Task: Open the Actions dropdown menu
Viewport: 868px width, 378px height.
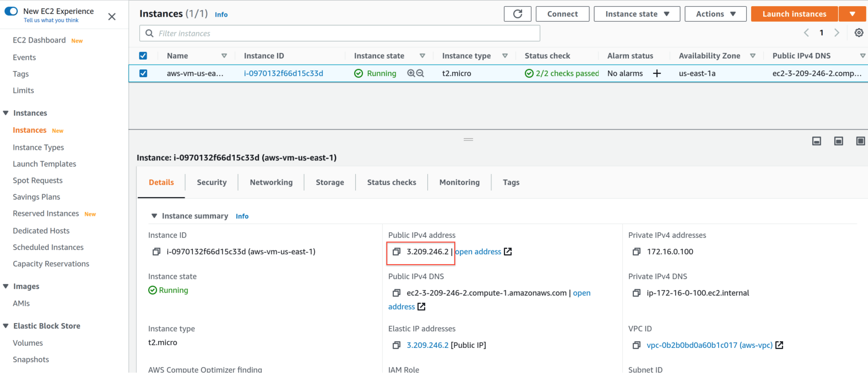Action: pyautogui.click(x=715, y=14)
